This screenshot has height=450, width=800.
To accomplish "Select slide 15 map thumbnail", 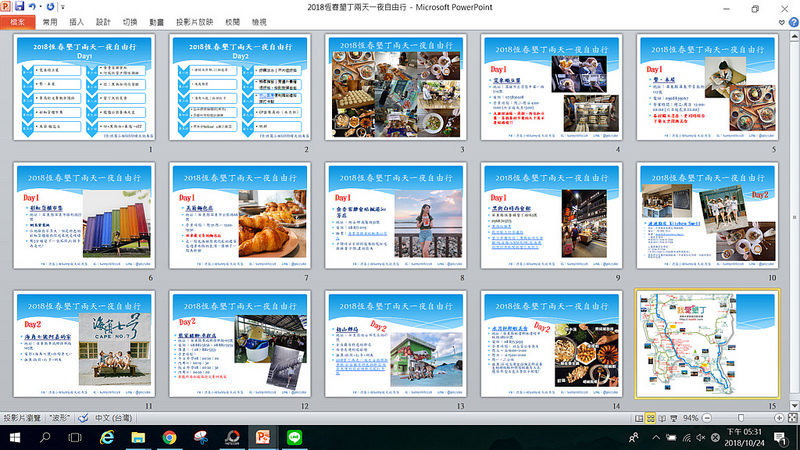I will [707, 342].
